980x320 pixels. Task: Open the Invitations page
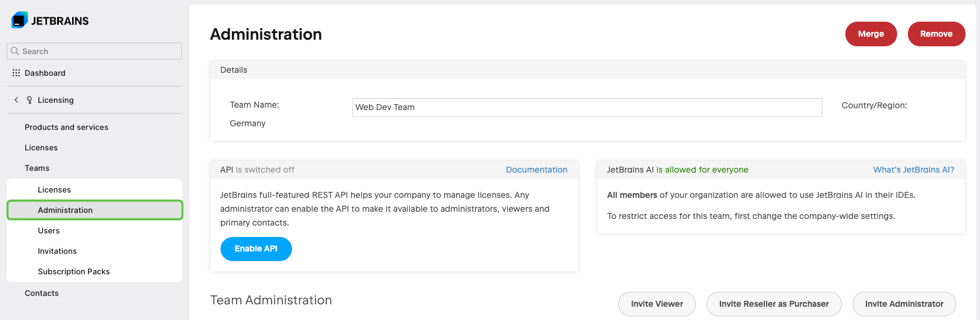point(58,251)
